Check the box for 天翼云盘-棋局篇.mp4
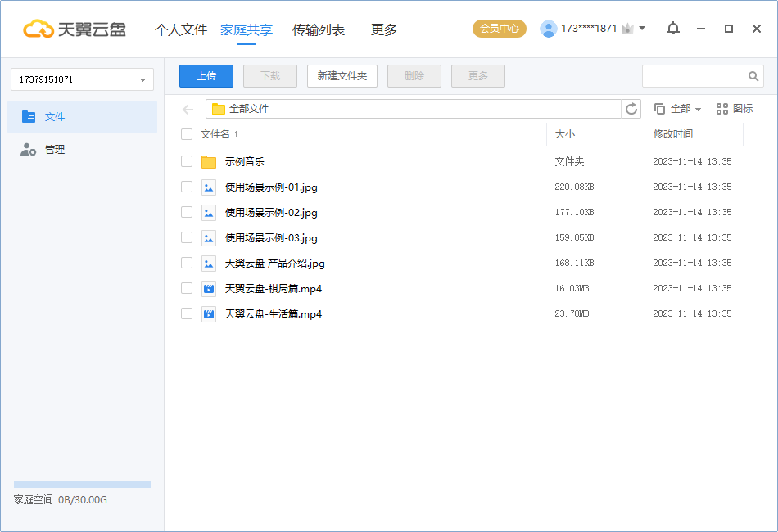The image size is (778, 532). coord(187,288)
